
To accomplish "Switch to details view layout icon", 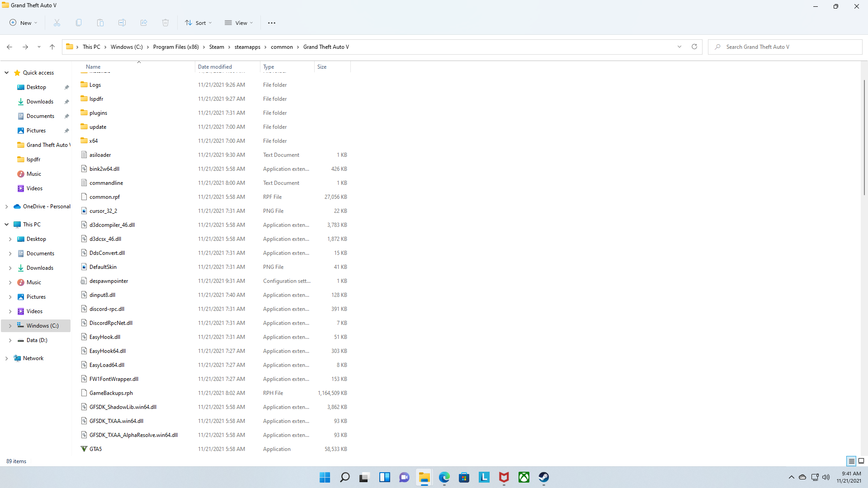I will pyautogui.click(x=851, y=461).
